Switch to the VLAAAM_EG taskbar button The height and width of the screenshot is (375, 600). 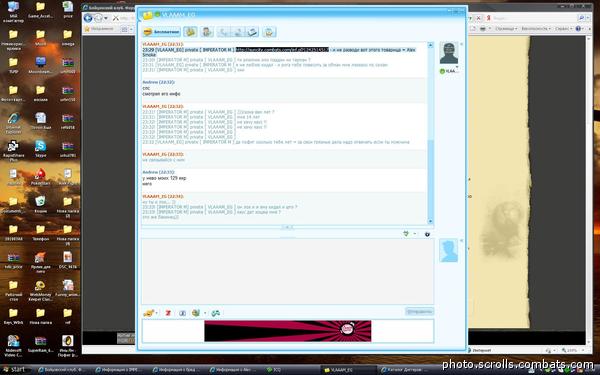(350, 370)
